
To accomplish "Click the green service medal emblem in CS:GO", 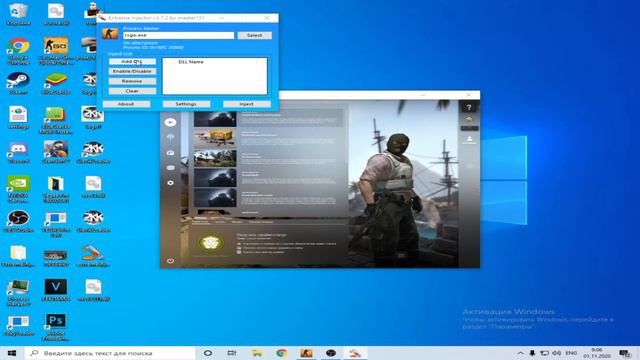I will (211, 243).
